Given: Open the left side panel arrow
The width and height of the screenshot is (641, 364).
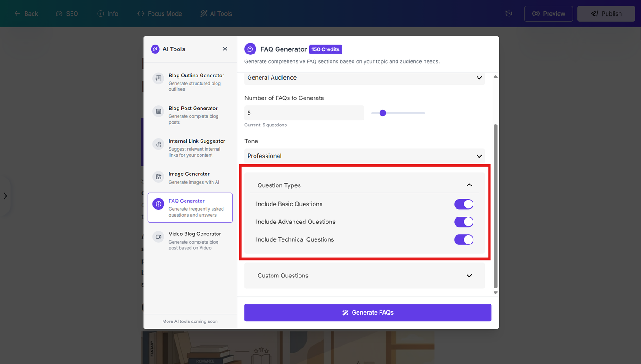Looking at the screenshot, I should click(x=5, y=196).
